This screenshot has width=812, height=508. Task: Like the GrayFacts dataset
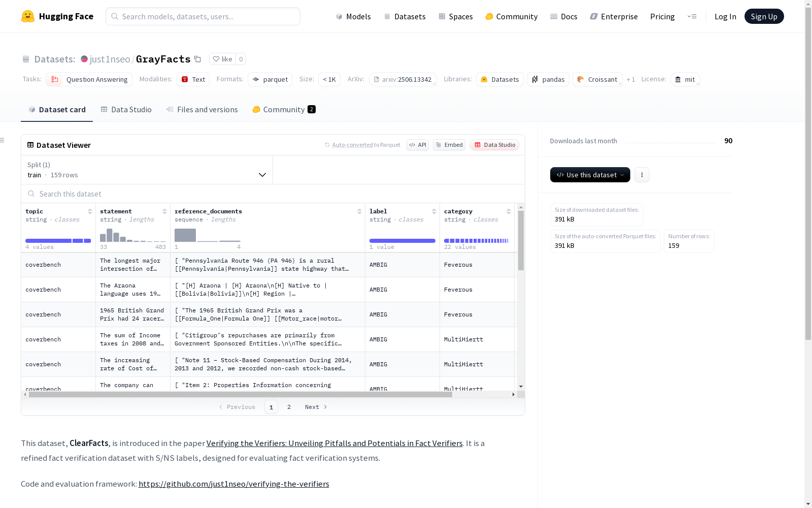pos(222,59)
